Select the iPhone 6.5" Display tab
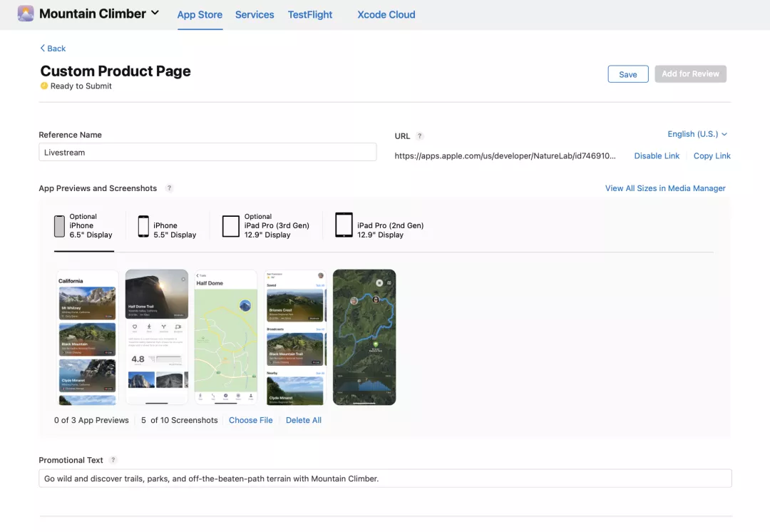Screen dimensions: 770x532 (x=84, y=226)
